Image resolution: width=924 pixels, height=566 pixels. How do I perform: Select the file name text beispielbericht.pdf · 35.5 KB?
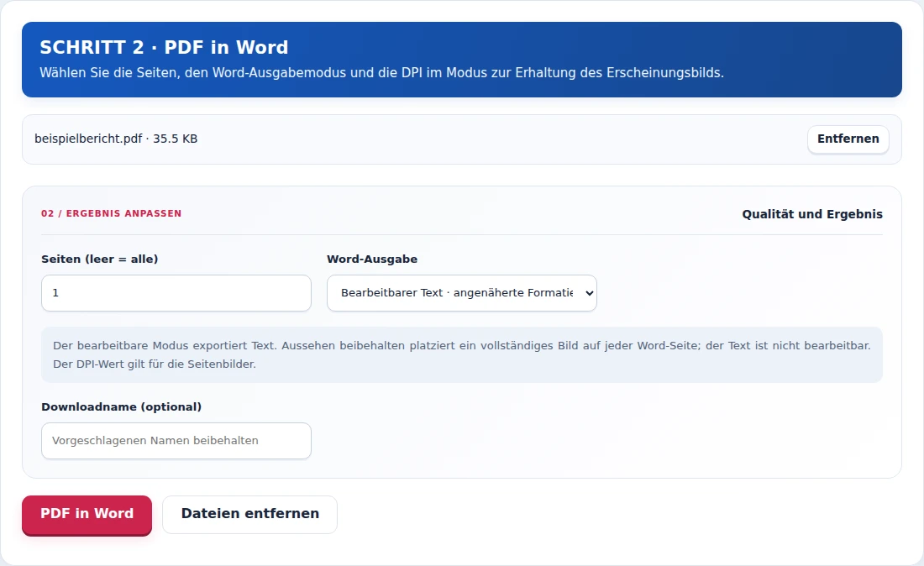[116, 139]
